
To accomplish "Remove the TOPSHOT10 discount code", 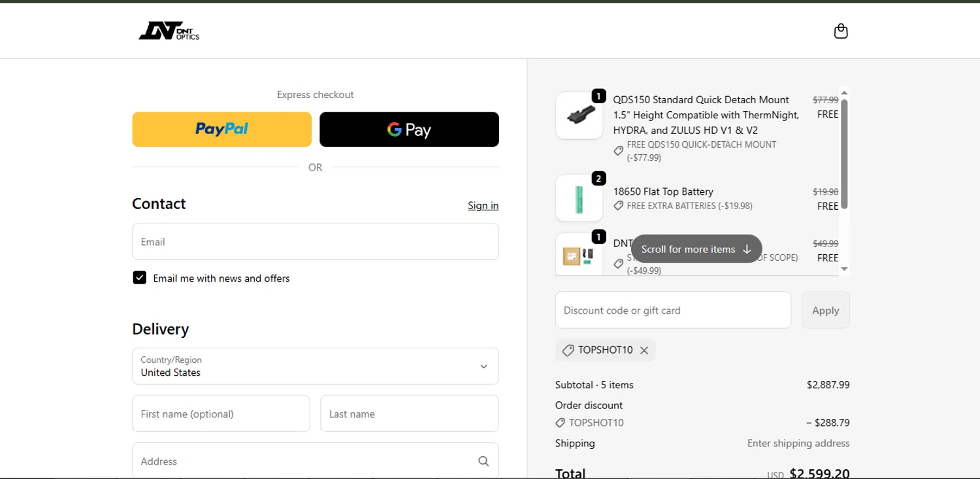I will (x=644, y=350).
